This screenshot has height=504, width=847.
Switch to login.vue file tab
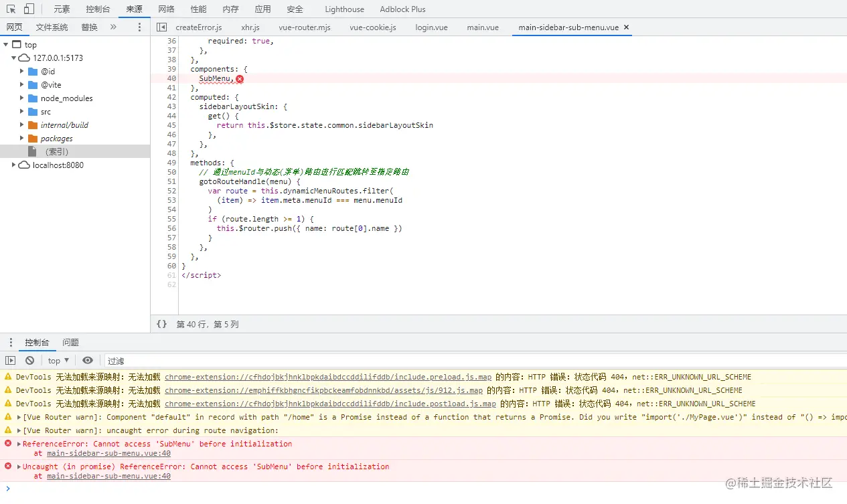click(x=431, y=27)
